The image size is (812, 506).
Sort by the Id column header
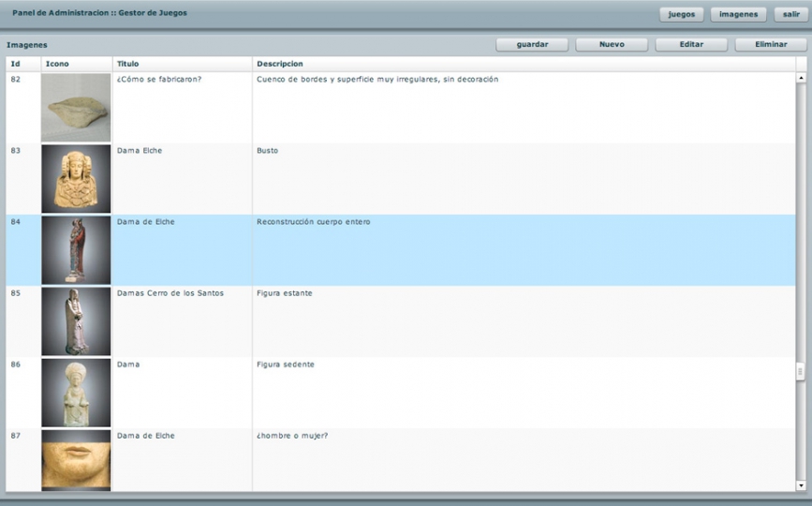pyautogui.click(x=22, y=64)
